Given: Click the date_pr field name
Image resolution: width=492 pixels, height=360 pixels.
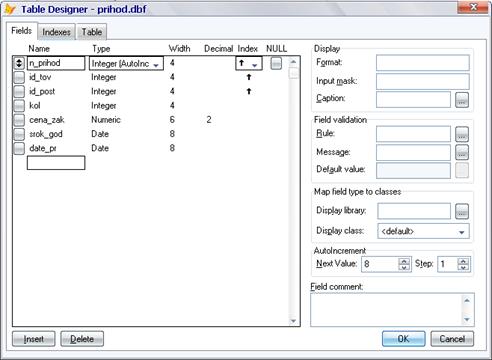Looking at the screenshot, I should pyautogui.click(x=43, y=148).
